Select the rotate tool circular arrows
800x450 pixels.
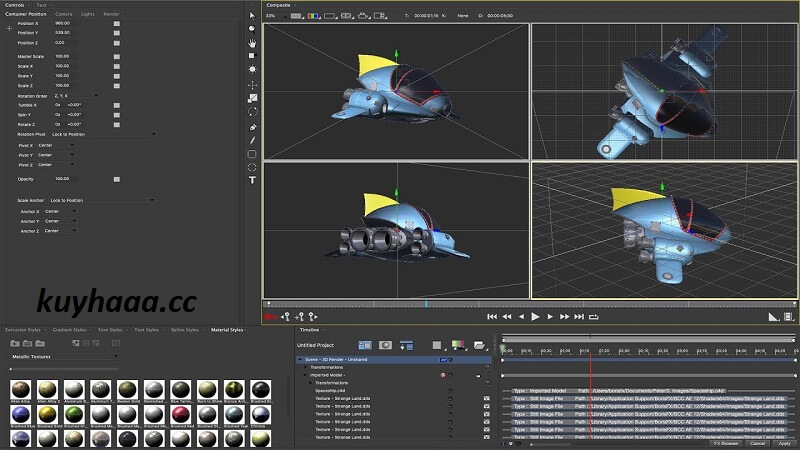252,112
